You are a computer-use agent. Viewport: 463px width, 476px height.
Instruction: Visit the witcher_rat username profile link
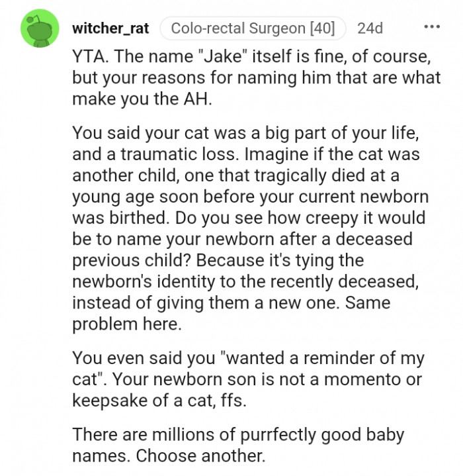point(110,28)
